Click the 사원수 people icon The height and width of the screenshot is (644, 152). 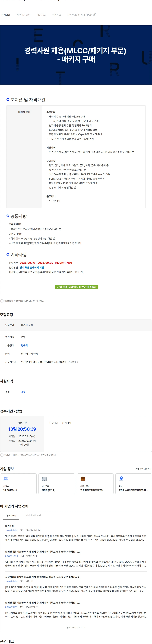pyautogui.click(x=6, y=478)
